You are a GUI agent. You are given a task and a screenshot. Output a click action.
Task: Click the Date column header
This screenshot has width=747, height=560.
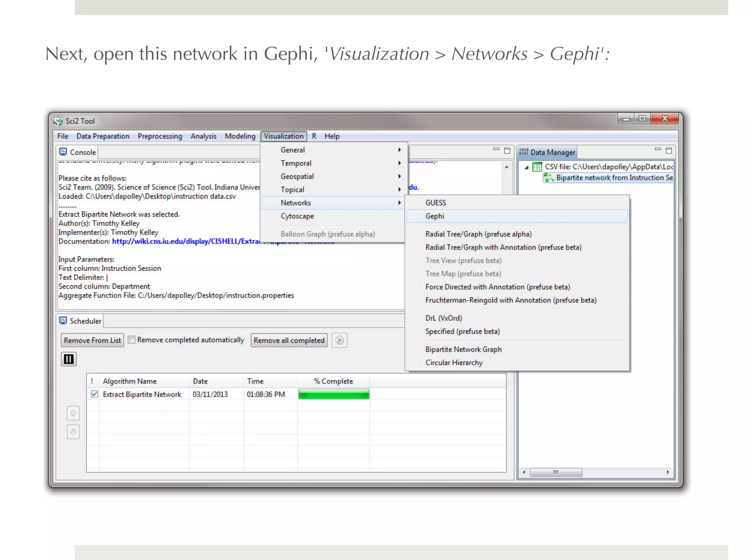click(216, 381)
